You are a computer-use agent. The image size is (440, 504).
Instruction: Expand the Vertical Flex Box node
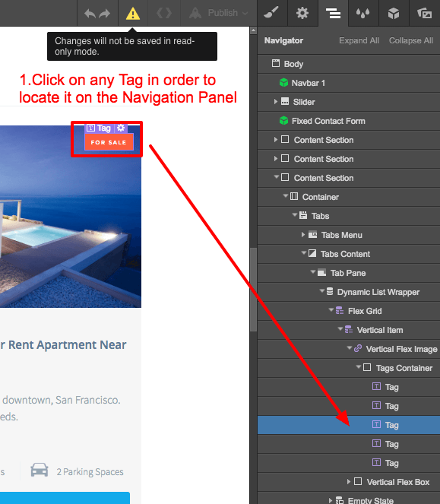349,482
